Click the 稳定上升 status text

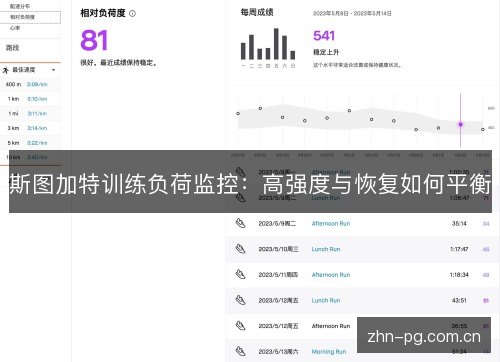pos(326,52)
